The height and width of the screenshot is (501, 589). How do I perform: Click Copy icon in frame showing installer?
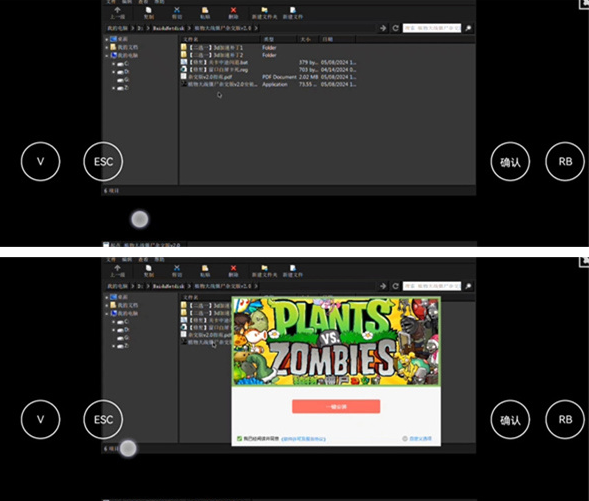coord(148,268)
